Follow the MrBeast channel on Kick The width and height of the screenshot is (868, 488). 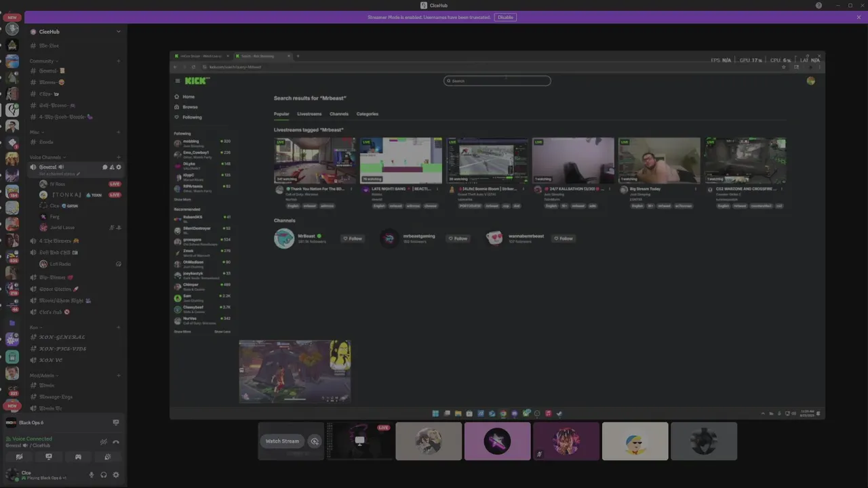click(x=353, y=239)
